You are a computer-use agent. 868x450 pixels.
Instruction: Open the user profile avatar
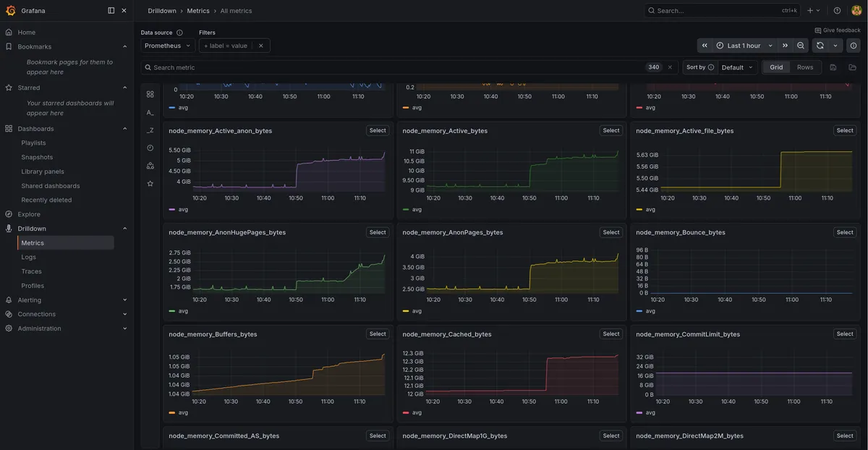[x=856, y=10]
